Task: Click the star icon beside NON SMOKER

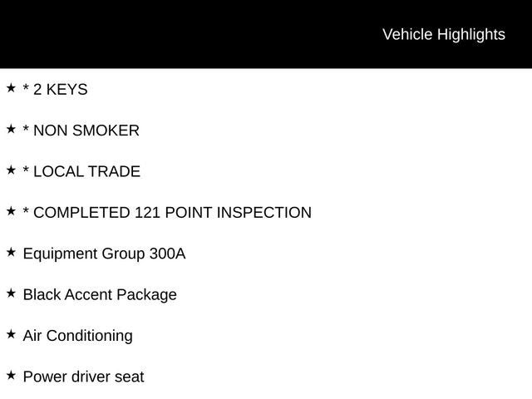Action: pyautogui.click(x=11, y=130)
